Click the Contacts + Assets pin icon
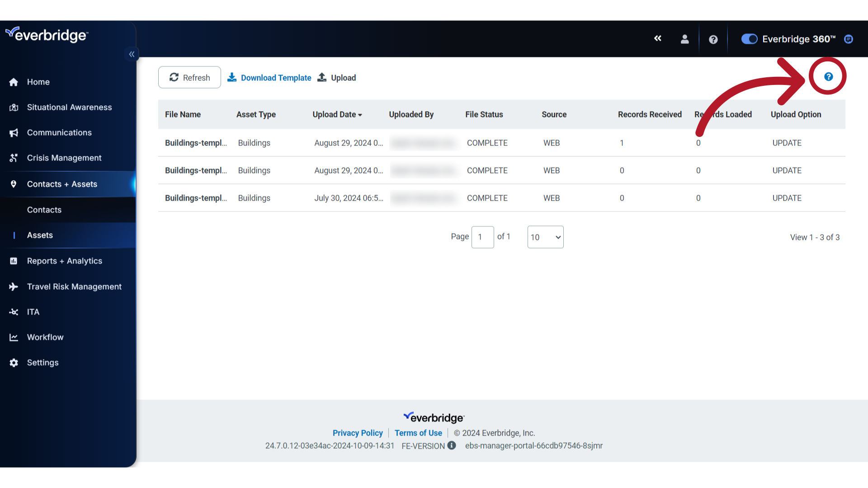This screenshot has width=868, height=488. [x=14, y=184]
